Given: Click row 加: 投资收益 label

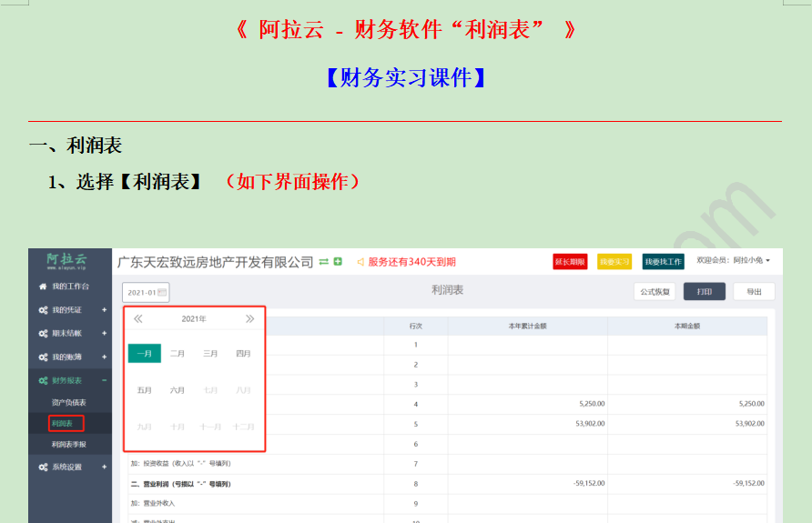Looking at the screenshot, I should [x=181, y=464].
